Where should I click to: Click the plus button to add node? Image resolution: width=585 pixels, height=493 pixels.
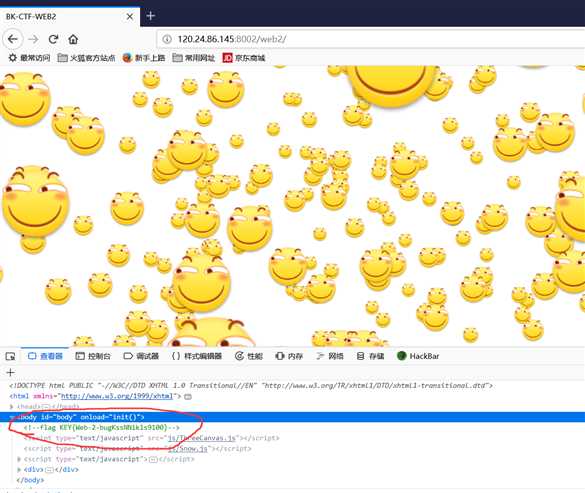pos(10,372)
